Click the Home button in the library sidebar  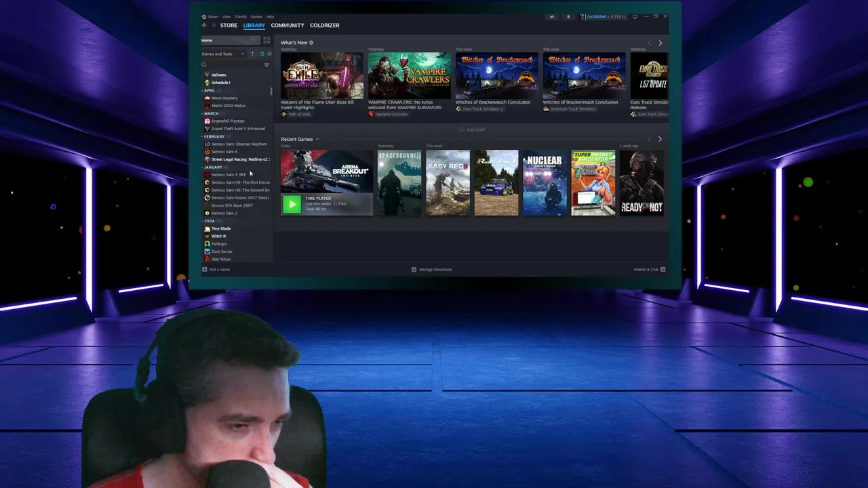coord(231,40)
